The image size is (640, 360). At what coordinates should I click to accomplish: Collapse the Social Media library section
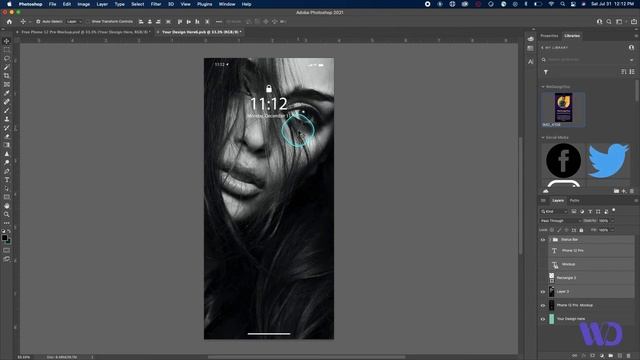click(x=543, y=138)
